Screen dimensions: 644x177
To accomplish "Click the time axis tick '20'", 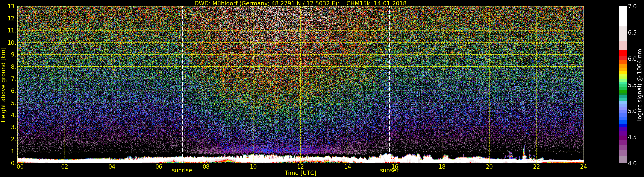I will (489, 167).
